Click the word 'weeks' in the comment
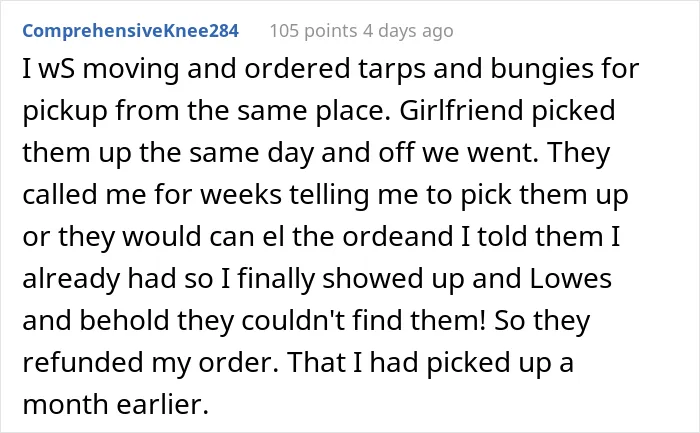Image resolution: width=700 pixels, height=433 pixels. pyautogui.click(x=241, y=195)
